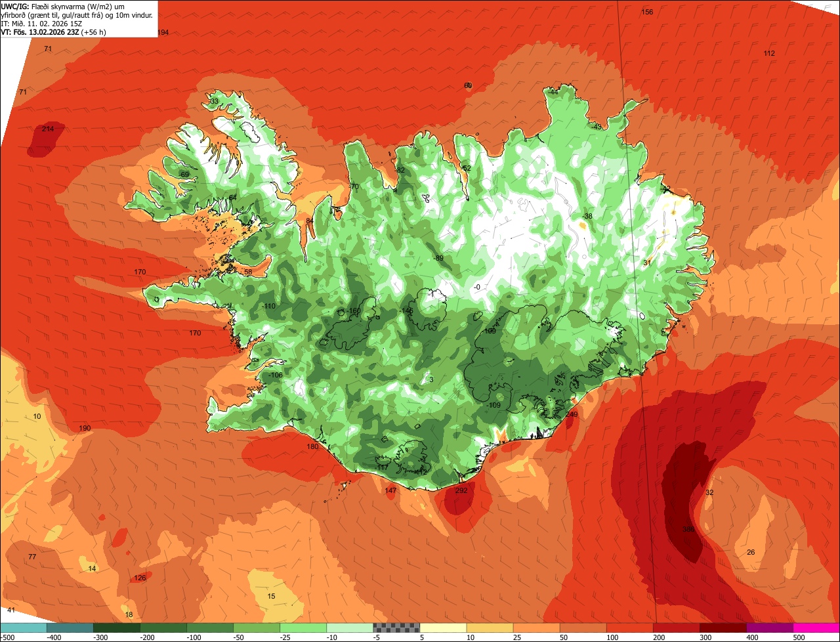
Task: Click the map value 69
Action: coord(184,175)
